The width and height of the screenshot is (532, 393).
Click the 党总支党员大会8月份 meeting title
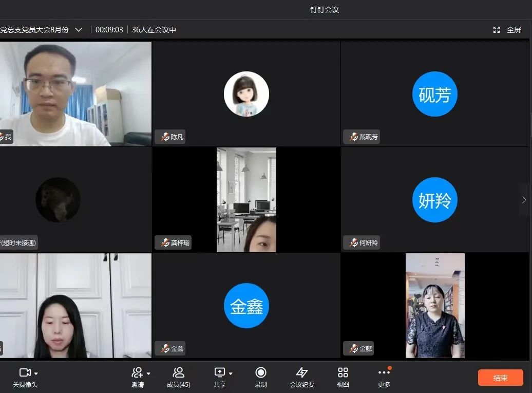pos(34,30)
